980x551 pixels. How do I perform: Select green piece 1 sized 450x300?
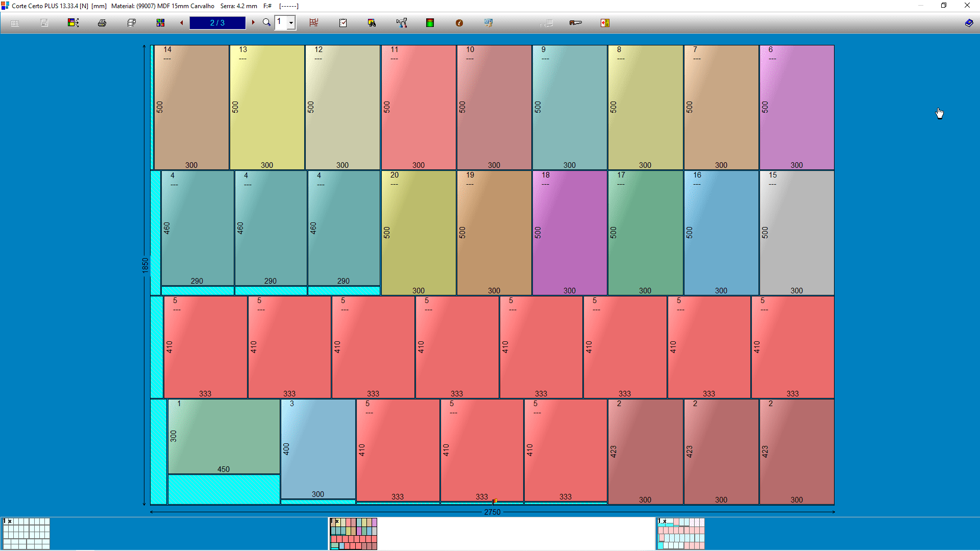pos(224,437)
